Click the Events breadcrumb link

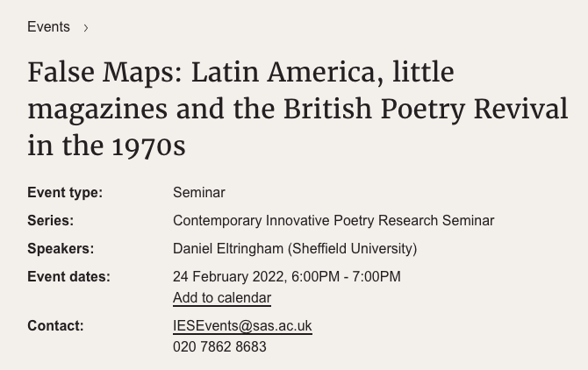(x=48, y=27)
